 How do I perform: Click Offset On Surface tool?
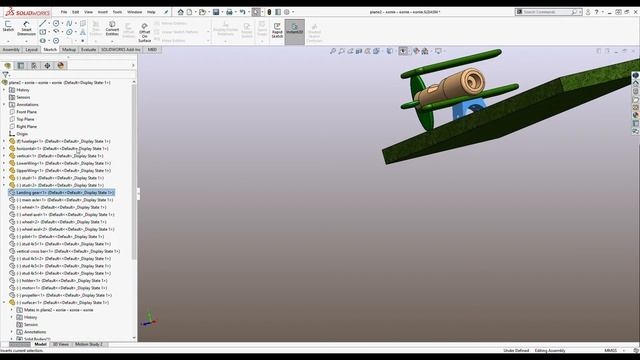pos(144,32)
